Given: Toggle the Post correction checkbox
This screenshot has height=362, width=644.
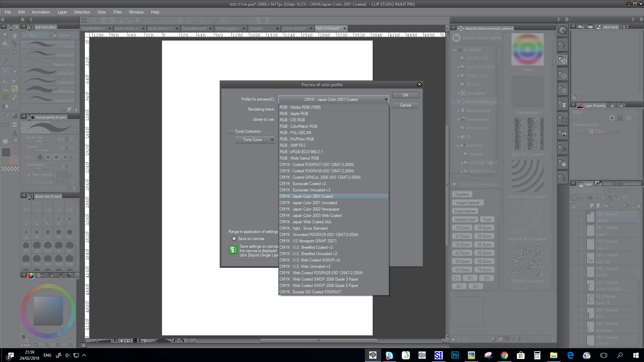Looking at the screenshot, I should tap(29, 175).
